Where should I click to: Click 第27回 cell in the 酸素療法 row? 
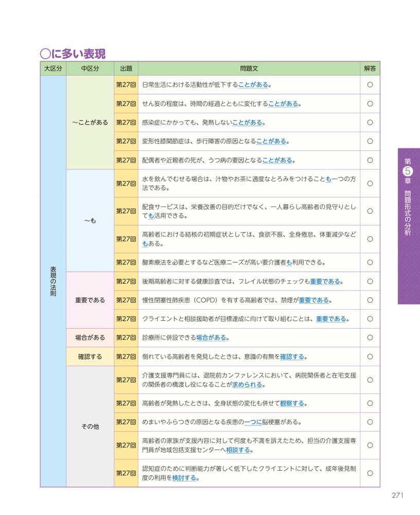pyautogui.click(x=126, y=263)
